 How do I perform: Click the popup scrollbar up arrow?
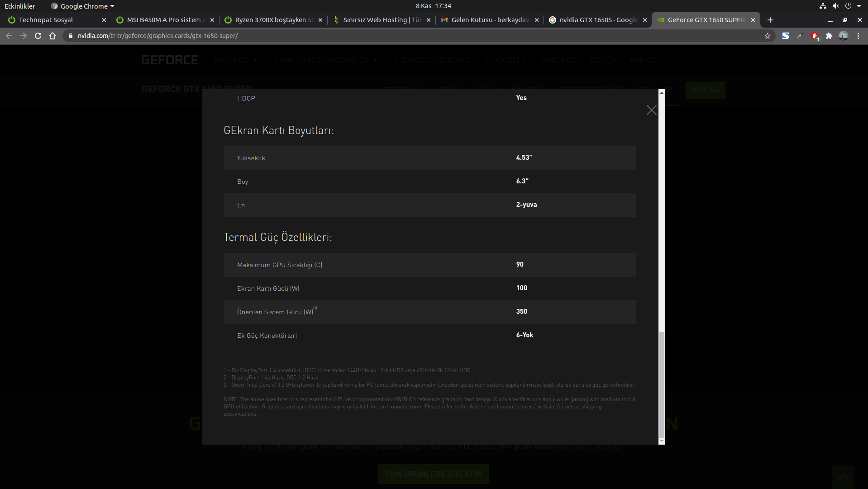662,92
